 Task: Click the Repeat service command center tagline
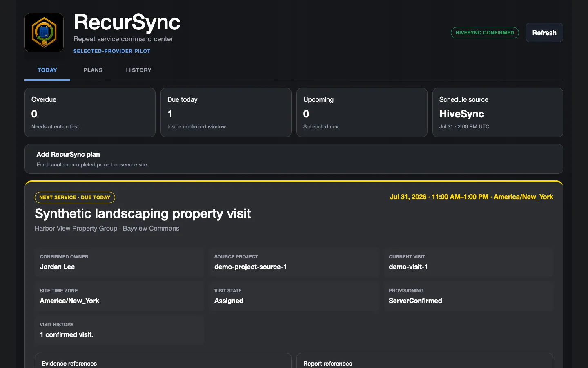click(123, 39)
